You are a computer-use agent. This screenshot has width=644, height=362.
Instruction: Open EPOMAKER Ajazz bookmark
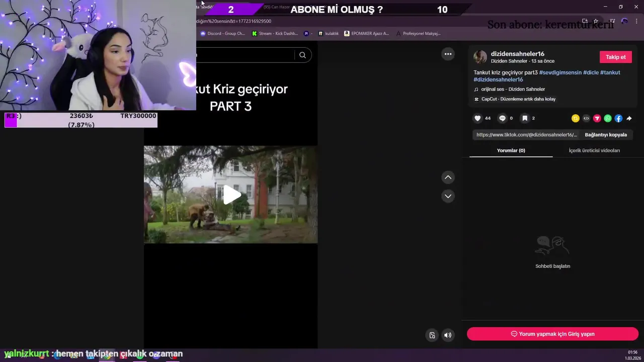(366, 34)
